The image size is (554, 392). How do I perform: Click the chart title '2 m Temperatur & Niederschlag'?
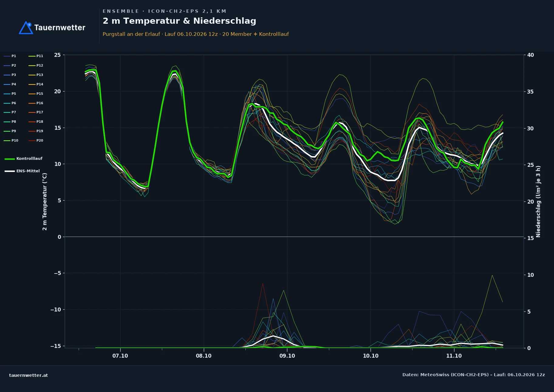click(x=180, y=21)
